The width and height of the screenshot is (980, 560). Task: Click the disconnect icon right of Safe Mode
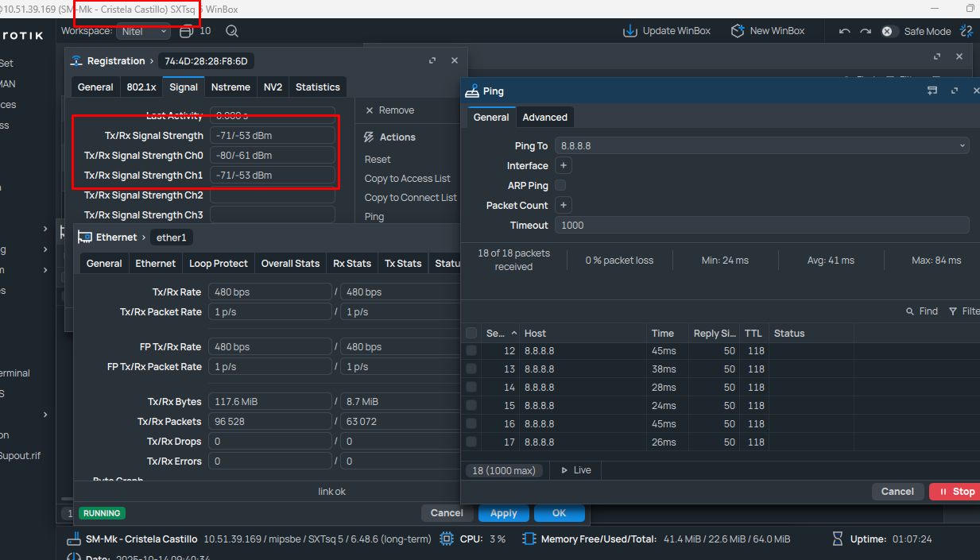click(x=966, y=31)
